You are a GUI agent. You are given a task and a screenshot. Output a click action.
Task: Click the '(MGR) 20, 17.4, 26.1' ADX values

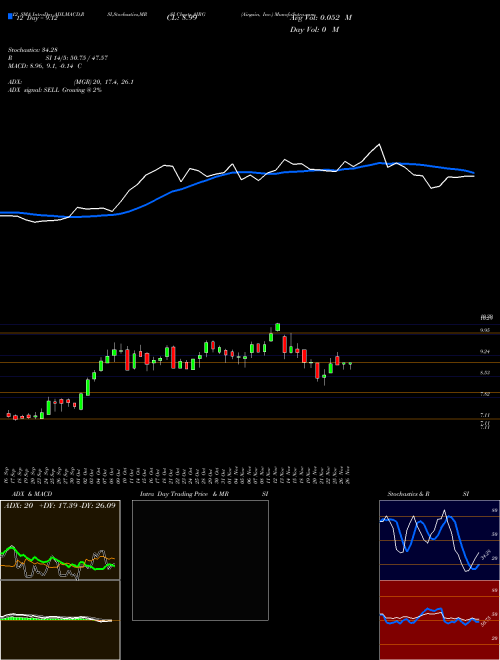104,82
